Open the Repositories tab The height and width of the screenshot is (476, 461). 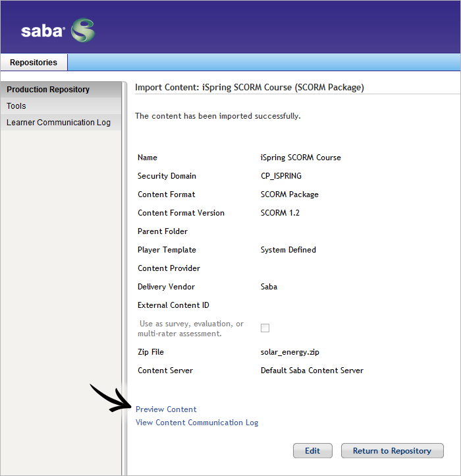click(34, 62)
